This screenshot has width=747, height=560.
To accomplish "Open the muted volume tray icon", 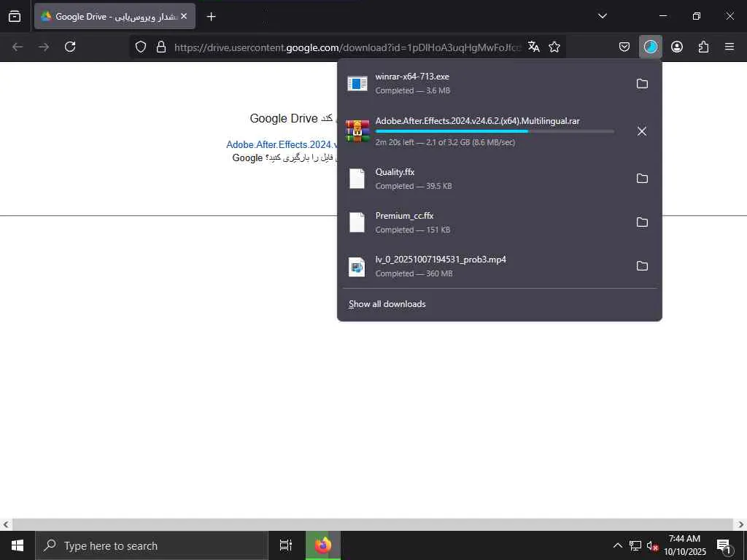I will pyautogui.click(x=653, y=545).
